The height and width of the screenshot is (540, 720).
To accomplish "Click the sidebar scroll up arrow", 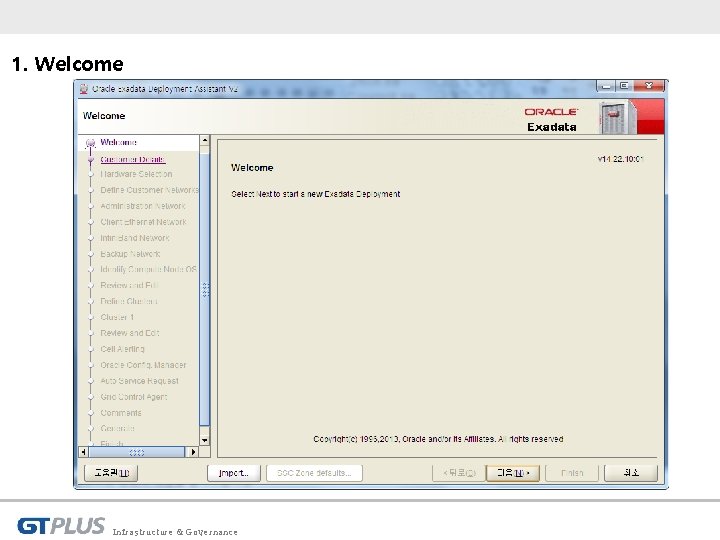I will (205, 140).
